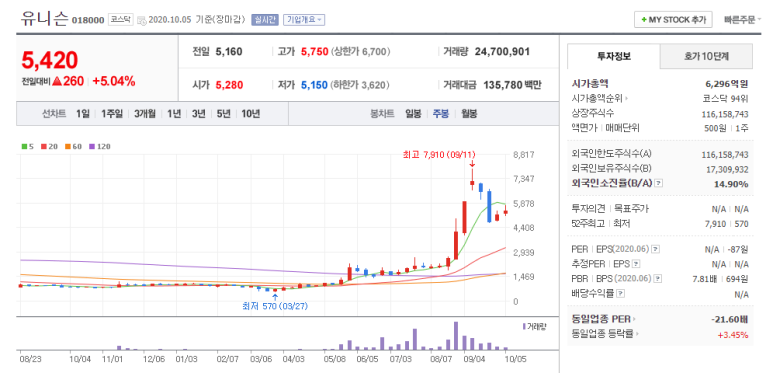Open the 동일업종 PER link
The height and width of the screenshot is (373, 773).
(603, 319)
